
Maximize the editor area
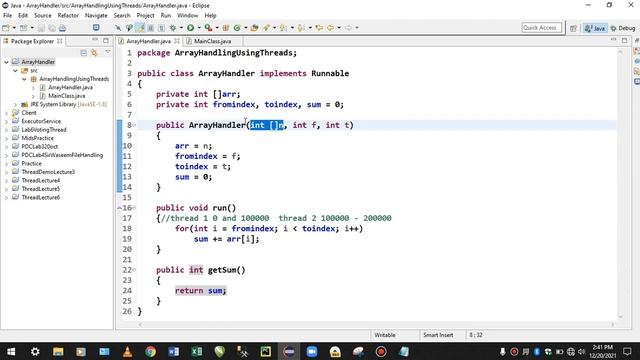click(624, 40)
